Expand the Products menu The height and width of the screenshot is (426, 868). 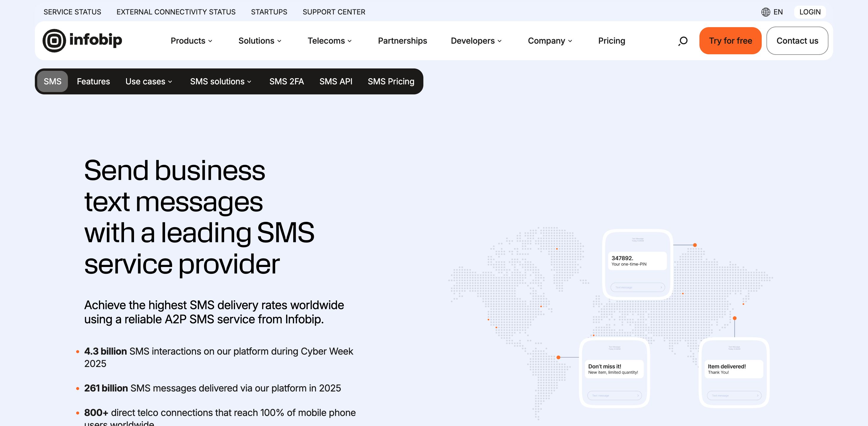point(191,41)
